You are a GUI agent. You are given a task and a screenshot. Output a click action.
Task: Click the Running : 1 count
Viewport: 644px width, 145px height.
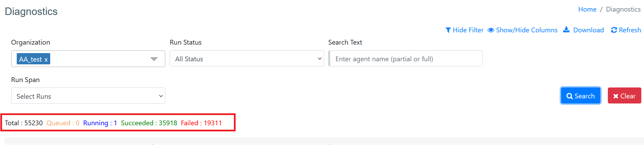[x=100, y=123]
